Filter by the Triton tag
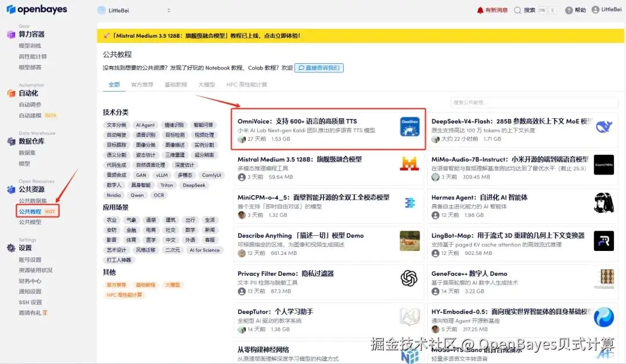Image resolution: width=626 pixels, height=364 pixels. tap(167, 185)
